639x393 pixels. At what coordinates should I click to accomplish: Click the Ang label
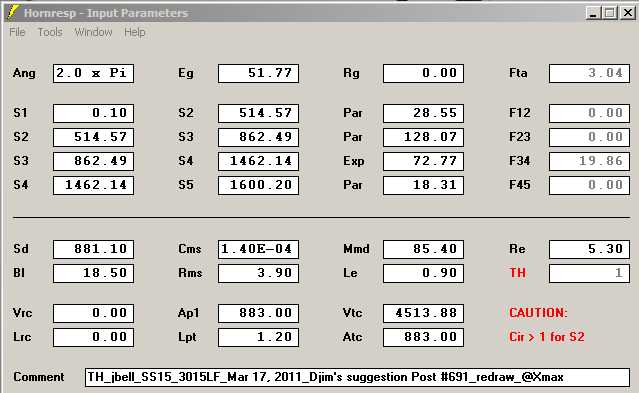[x=24, y=73]
